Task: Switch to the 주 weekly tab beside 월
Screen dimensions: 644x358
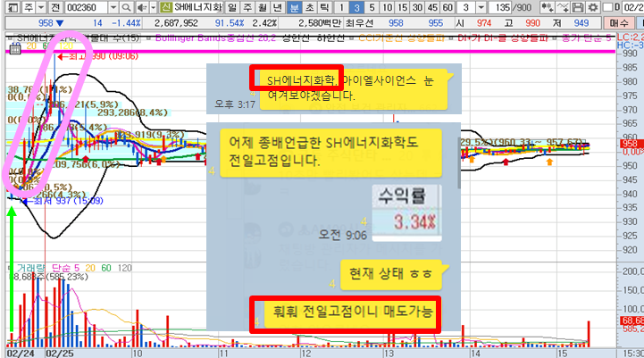Action: (x=247, y=7)
